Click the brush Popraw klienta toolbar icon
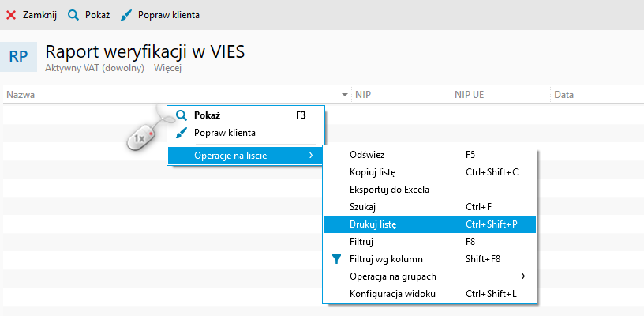The height and width of the screenshot is (316, 644). tap(126, 15)
